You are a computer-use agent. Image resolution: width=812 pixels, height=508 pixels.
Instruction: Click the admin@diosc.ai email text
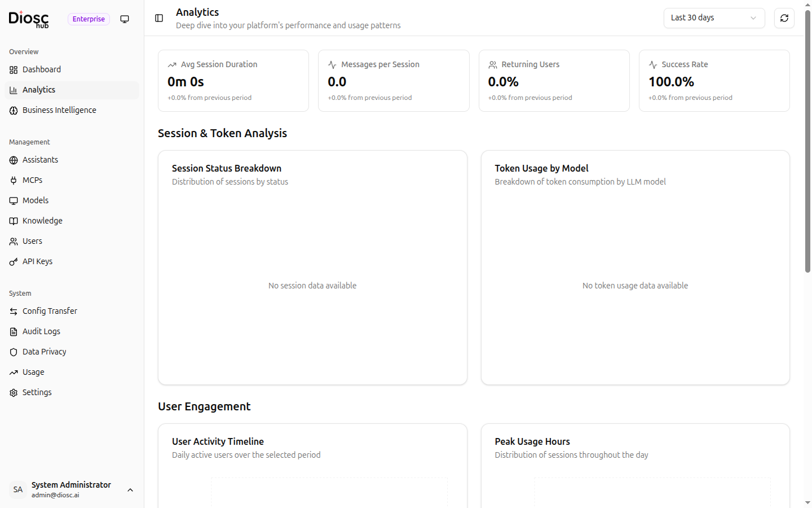pos(55,495)
